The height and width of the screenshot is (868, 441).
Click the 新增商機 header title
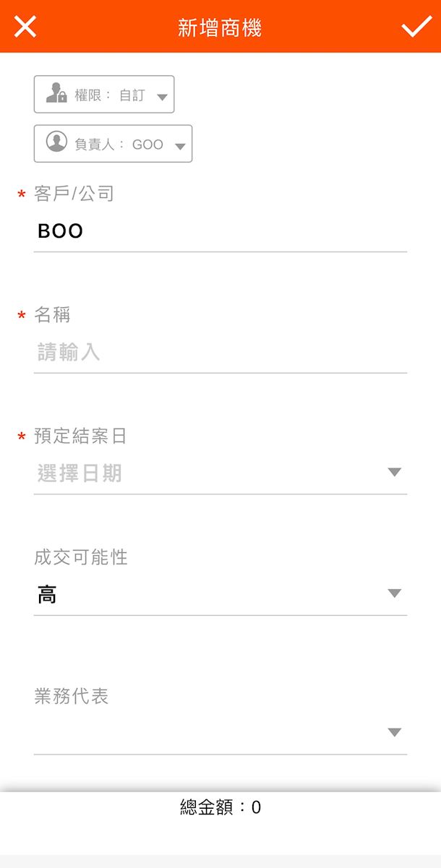[x=220, y=27]
